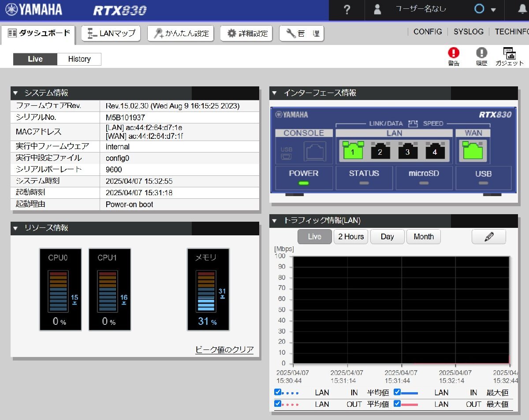
Task: Switch to the History view tab
Action: point(79,59)
